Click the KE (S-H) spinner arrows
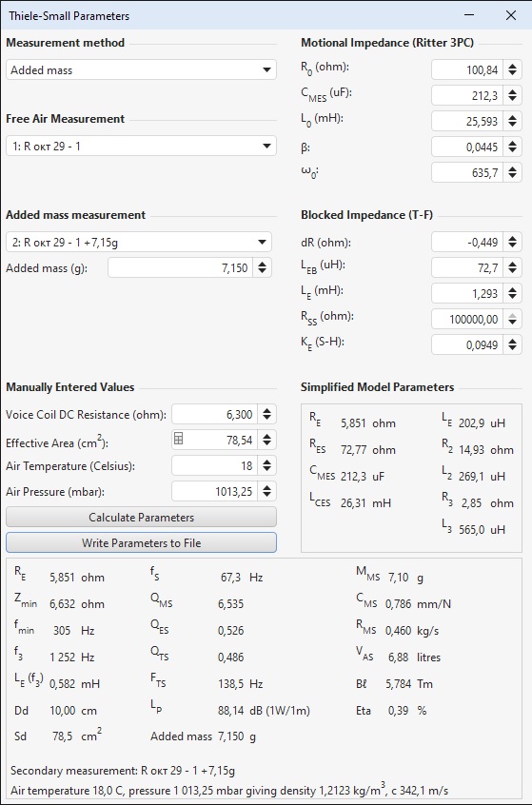Image resolution: width=532 pixels, height=805 pixels. pyautogui.click(x=512, y=344)
